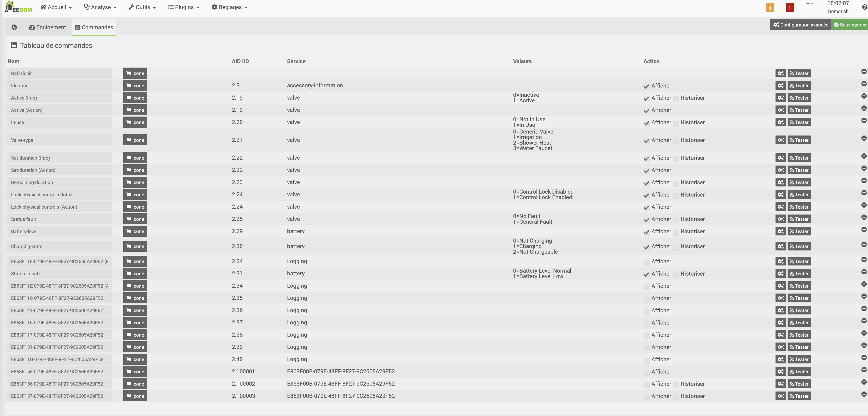
Task: Remove the Valve-type command
Action: pos(864,138)
